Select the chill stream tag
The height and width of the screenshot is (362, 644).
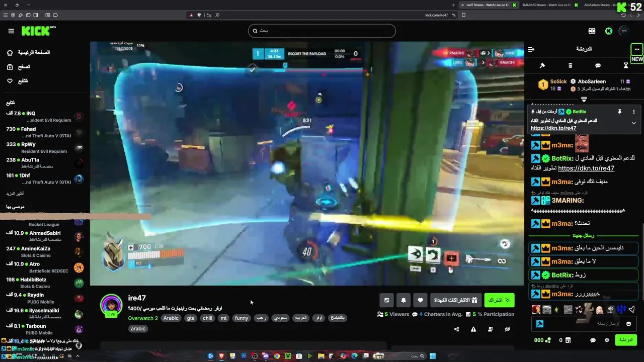pos(207,318)
